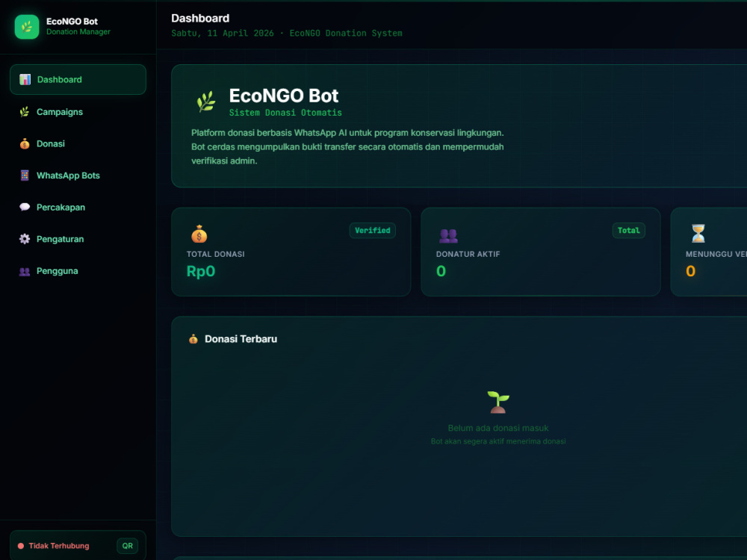This screenshot has width=747, height=560.
Task: Click the Belum ada donasi masuk message
Action: click(x=498, y=428)
